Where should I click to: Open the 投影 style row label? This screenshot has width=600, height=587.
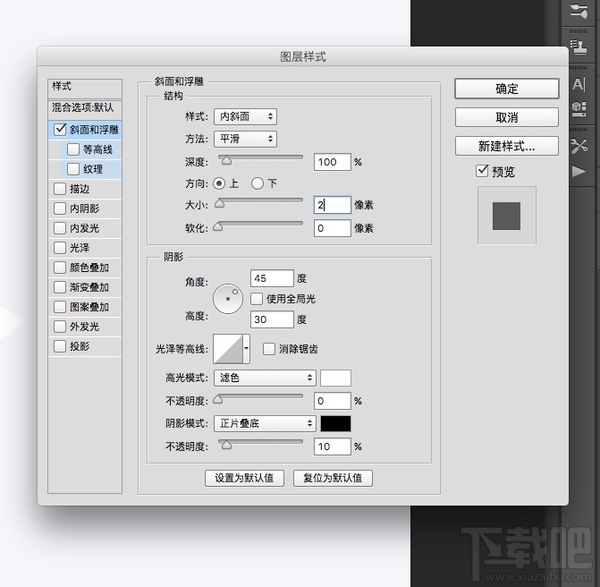coord(79,346)
